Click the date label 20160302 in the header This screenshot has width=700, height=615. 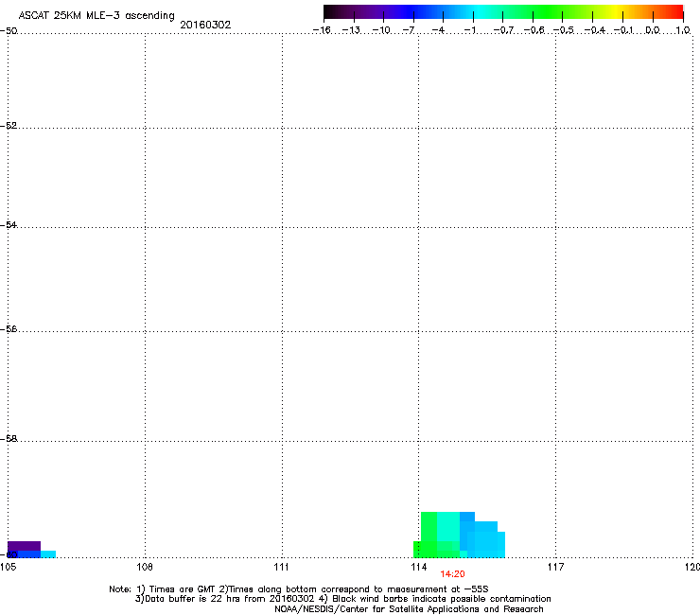coord(205,25)
